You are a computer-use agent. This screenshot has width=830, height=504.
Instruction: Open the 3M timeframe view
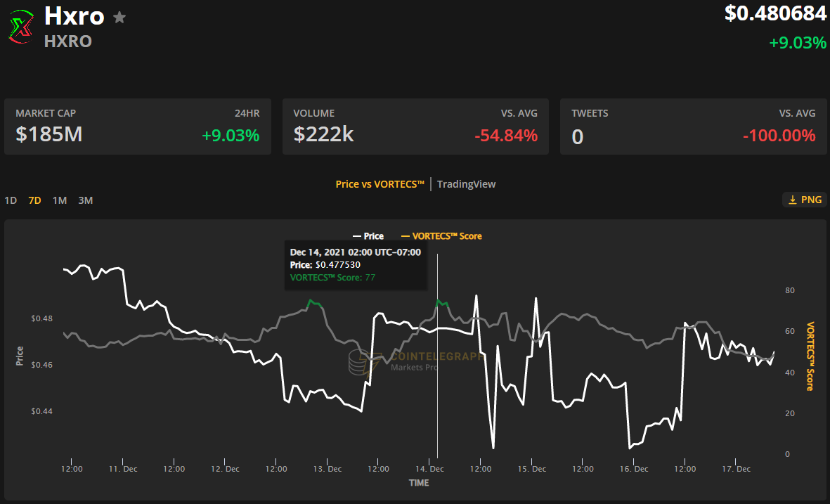pos(85,200)
